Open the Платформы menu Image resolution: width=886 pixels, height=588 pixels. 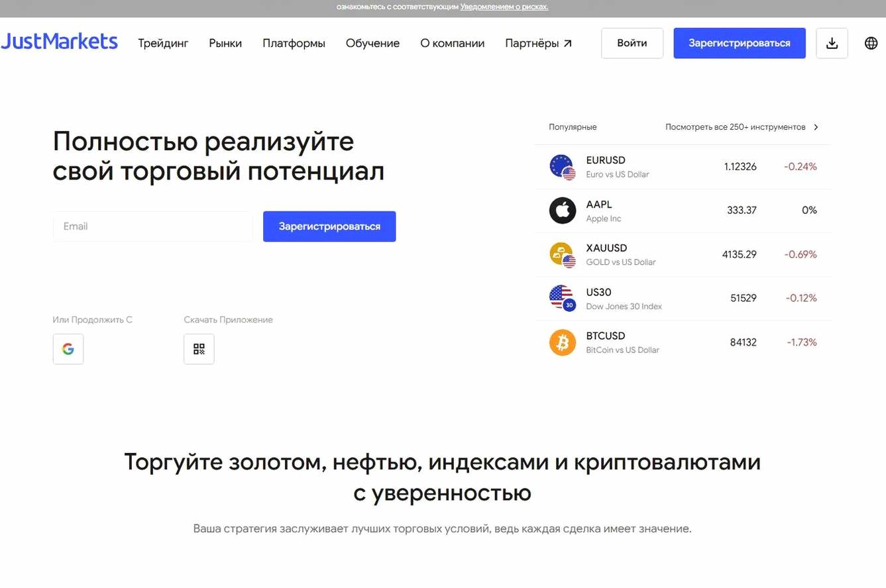[294, 43]
